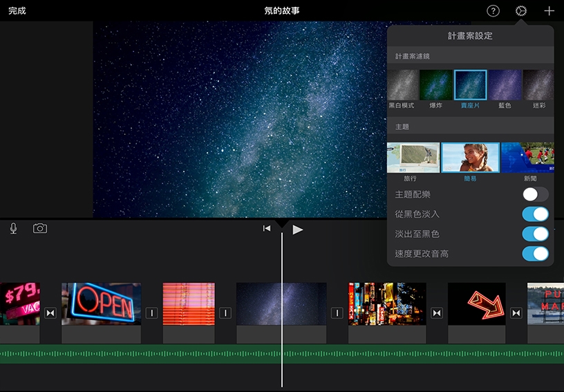564x392 pixels.
Task: Enable the 主題配樂 switch
Action: 536,194
